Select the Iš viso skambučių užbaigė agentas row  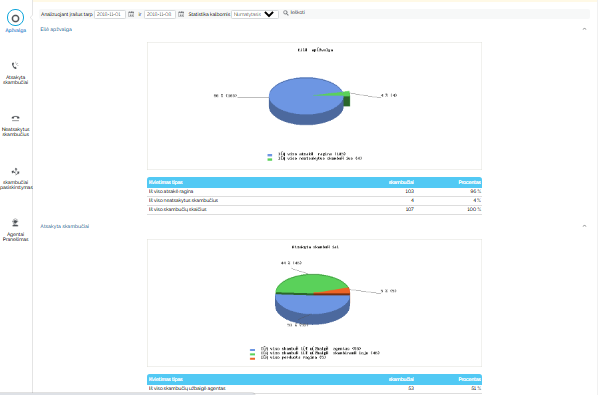(314, 389)
